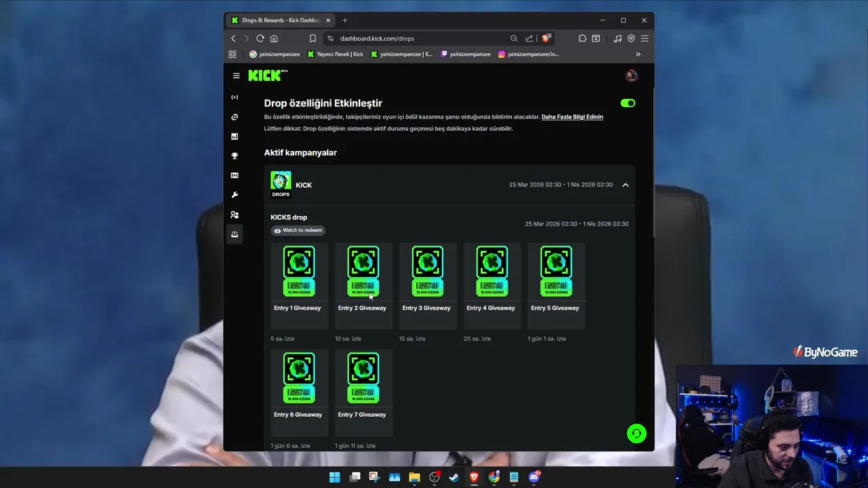Open the Instagram yalnizsempanzee bookmark
Viewport: 868px width, 488px height.
(529, 54)
